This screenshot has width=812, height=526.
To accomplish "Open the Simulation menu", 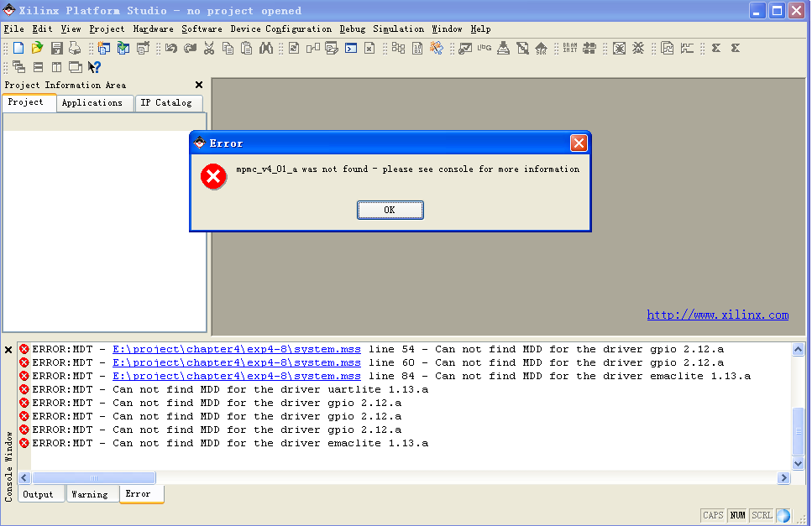I will pos(399,29).
